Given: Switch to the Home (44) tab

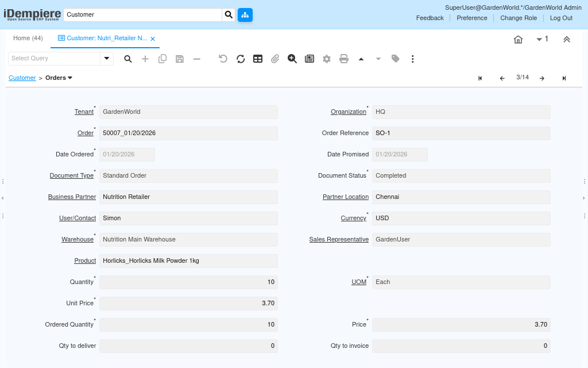Looking at the screenshot, I should click(x=28, y=38).
